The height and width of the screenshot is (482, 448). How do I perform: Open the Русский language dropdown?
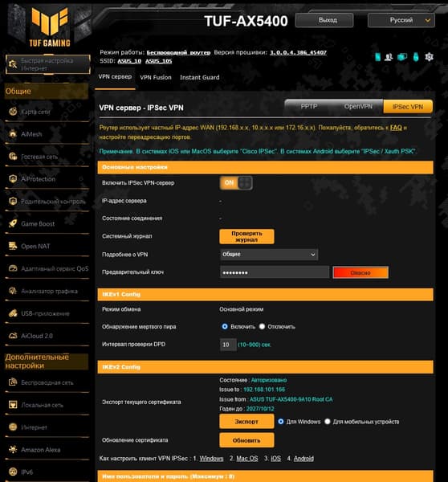pyautogui.click(x=401, y=20)
